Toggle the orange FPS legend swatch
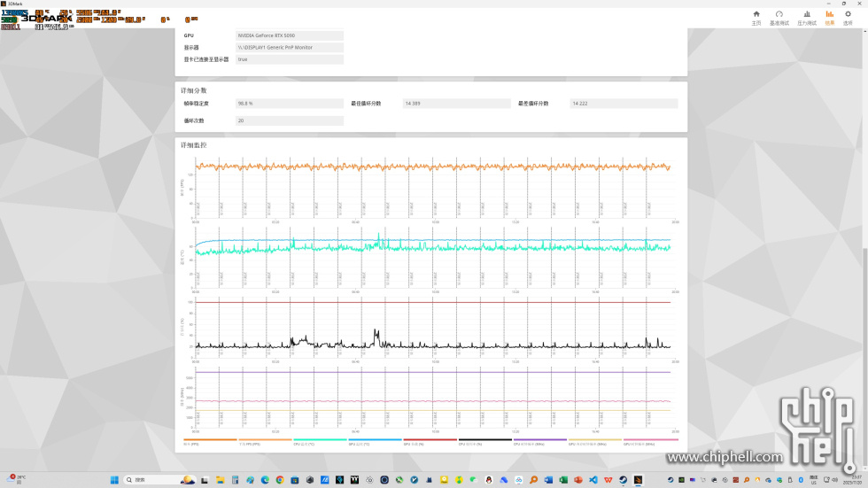868x488 pixels. pos(210,440)
